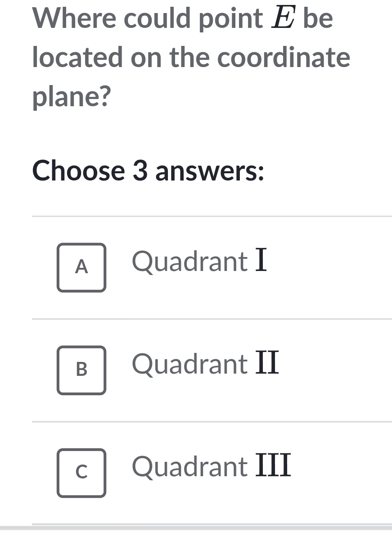The width and height of the screenshot is (392, 546).
Task: Check the answer box labeled A
Action: click(x=81, y=267)
